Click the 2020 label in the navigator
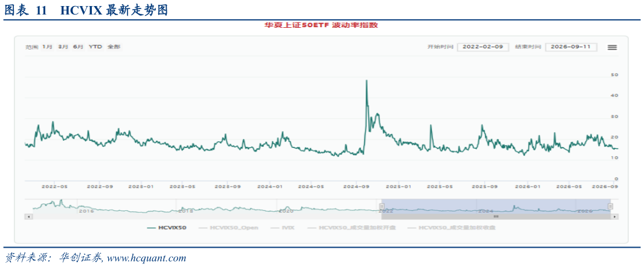 (286, 211)
